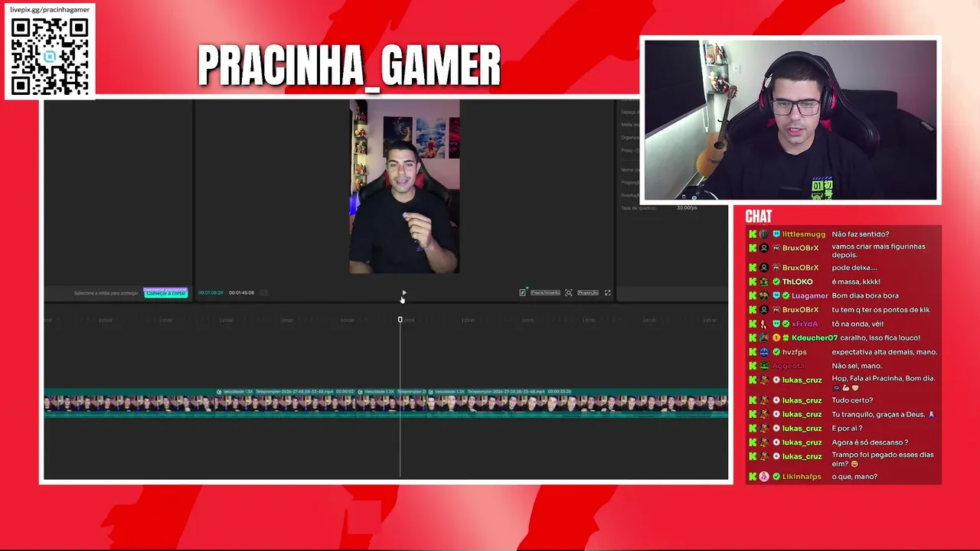Screen dimensions: 980x551
Task: Select the timeline clip labeled with duration 00:00:35:26
Action: tap(576, 403)
